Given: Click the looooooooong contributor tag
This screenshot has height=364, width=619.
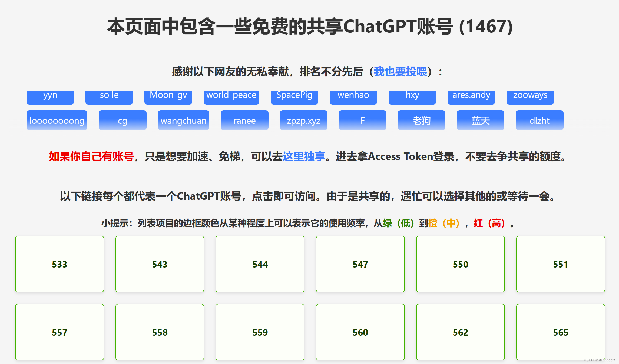Looking at the screenshot, I should pyautogui.click(x=57, y=120).
